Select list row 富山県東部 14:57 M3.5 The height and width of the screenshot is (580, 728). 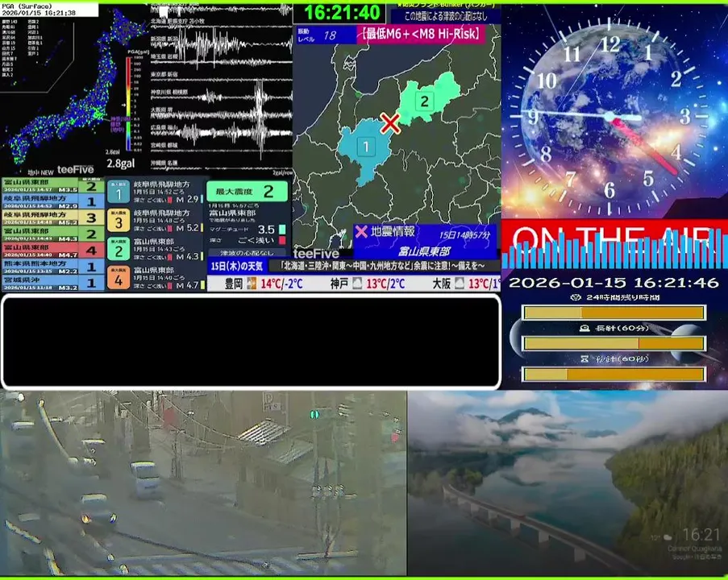pos(52,185)
